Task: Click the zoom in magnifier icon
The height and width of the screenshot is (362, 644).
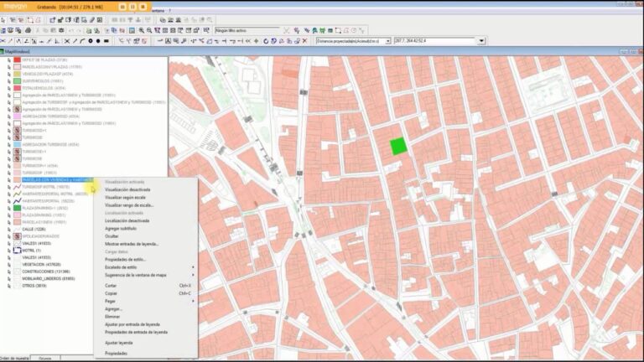Action: (x=141, y=30)
